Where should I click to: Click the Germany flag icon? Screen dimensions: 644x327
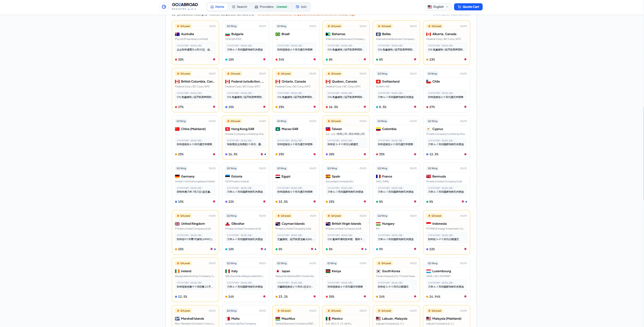point(177,177)
